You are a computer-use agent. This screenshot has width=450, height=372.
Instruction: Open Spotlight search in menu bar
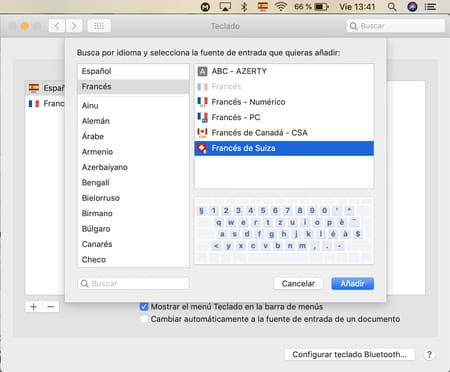point(392,7)
